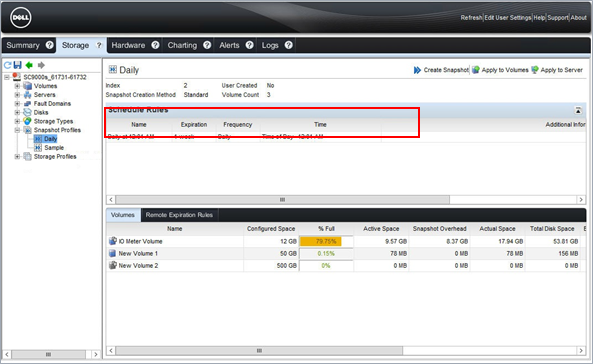The image size is (593, 364).
Task: Click Create Snapshot arrow icon
Action: (417, 70)
